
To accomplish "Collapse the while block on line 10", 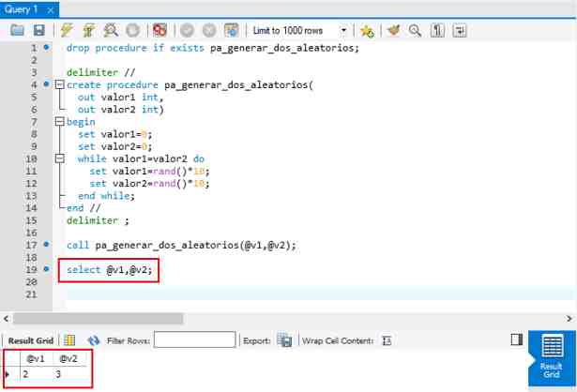I will pyautogui.click(x=59, y=158).
